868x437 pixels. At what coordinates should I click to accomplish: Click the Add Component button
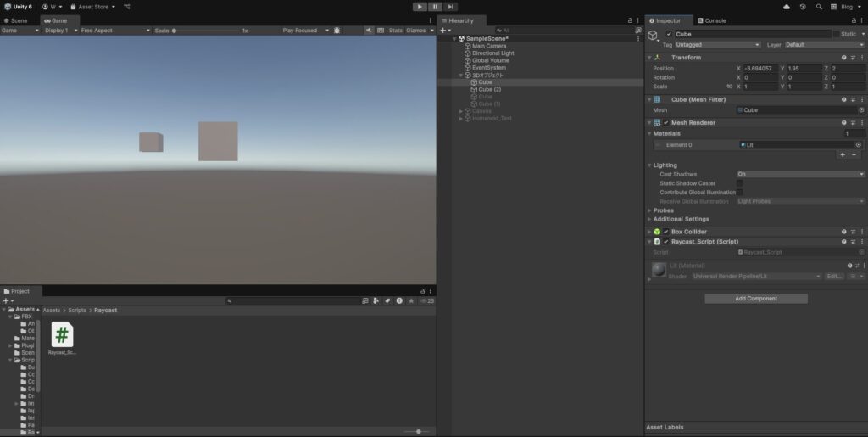(755, 299)
